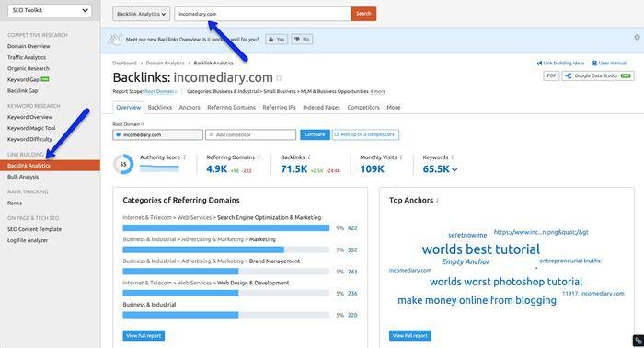Click the Keywords metric info icon
The height and width of the screenshot is (348, 644).
tap(453, 157)
